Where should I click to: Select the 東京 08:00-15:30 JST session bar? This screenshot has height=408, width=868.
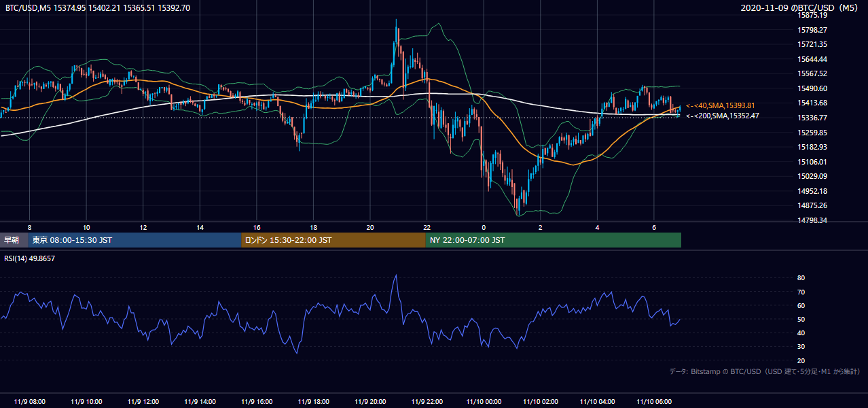(134, 240)
